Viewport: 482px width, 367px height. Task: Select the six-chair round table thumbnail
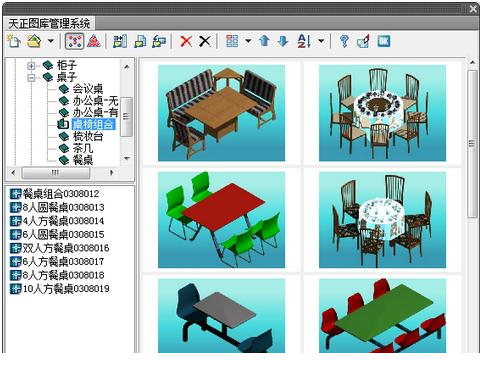tap(382, 220)
